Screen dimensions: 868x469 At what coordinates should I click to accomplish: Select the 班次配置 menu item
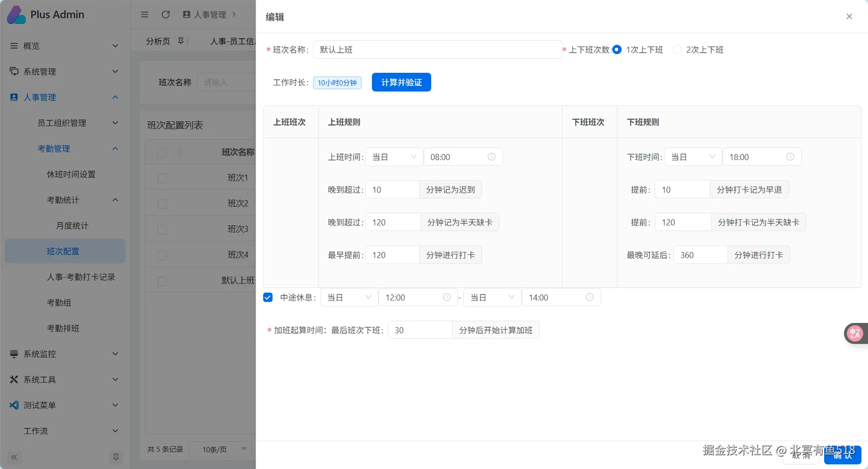(65, 251)
